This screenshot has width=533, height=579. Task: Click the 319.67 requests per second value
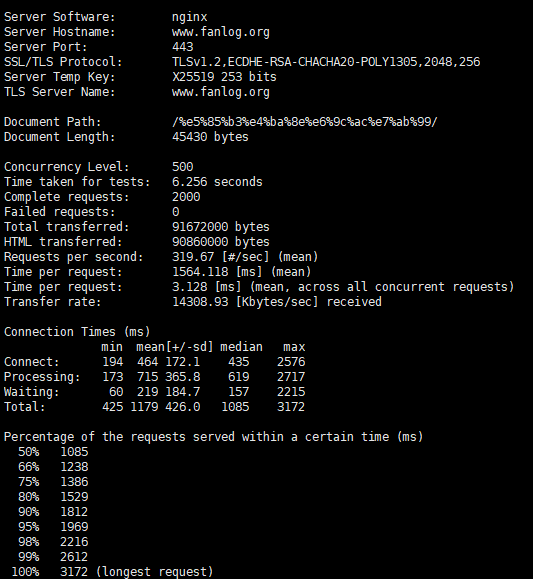tap(193, 257)
